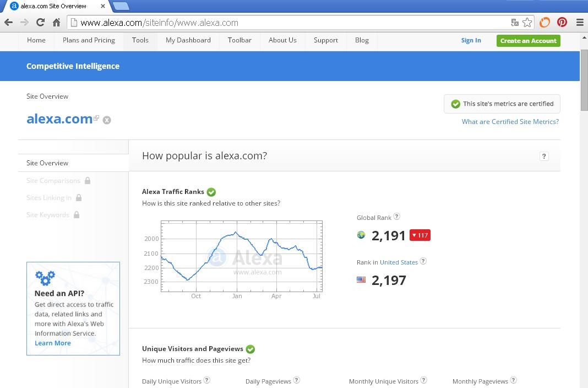Viewport: 588px width, 388px height.
Task: Click the orange swirl extension icon
Action: (545, 23)
